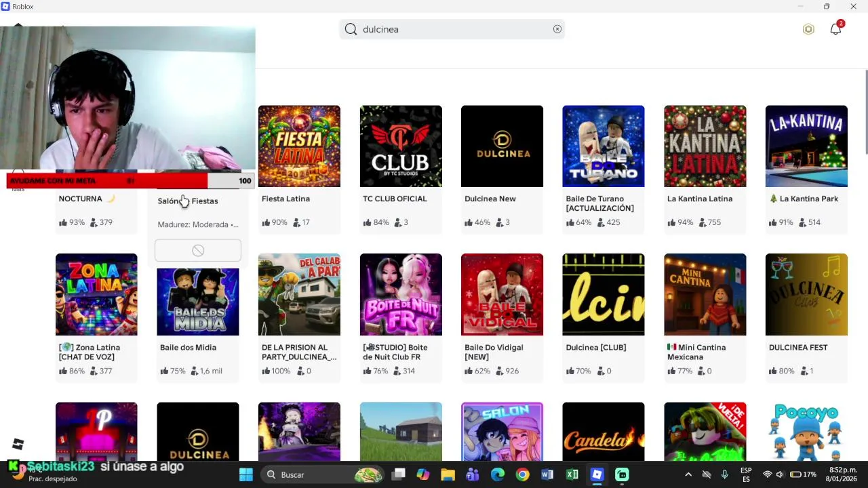This screenshot has width=868, height=488.
Task: Open Microsoft Edge from the taskbar
Action: 498,474
